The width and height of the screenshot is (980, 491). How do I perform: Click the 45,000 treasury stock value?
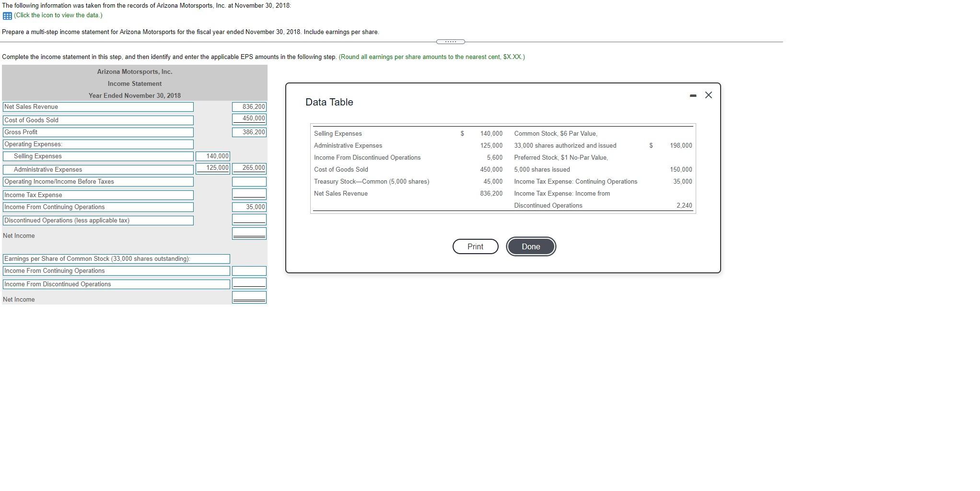tap(493, 182)
